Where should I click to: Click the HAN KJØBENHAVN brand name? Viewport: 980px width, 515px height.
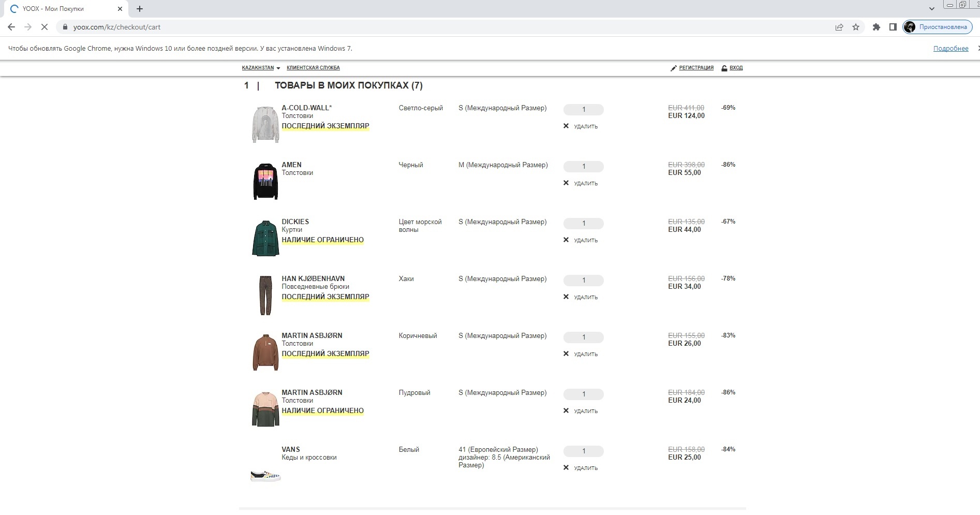point(313,278)
